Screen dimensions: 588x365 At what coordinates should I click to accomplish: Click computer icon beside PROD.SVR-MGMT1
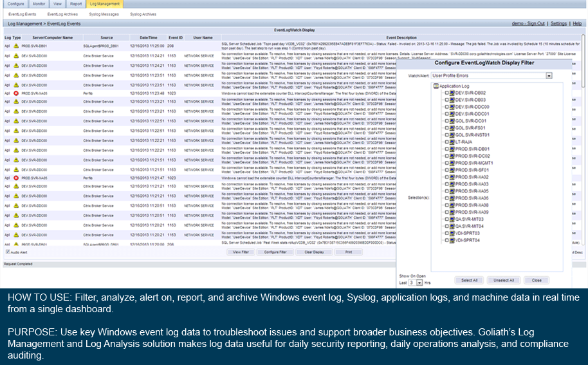(x=452, y=163)
